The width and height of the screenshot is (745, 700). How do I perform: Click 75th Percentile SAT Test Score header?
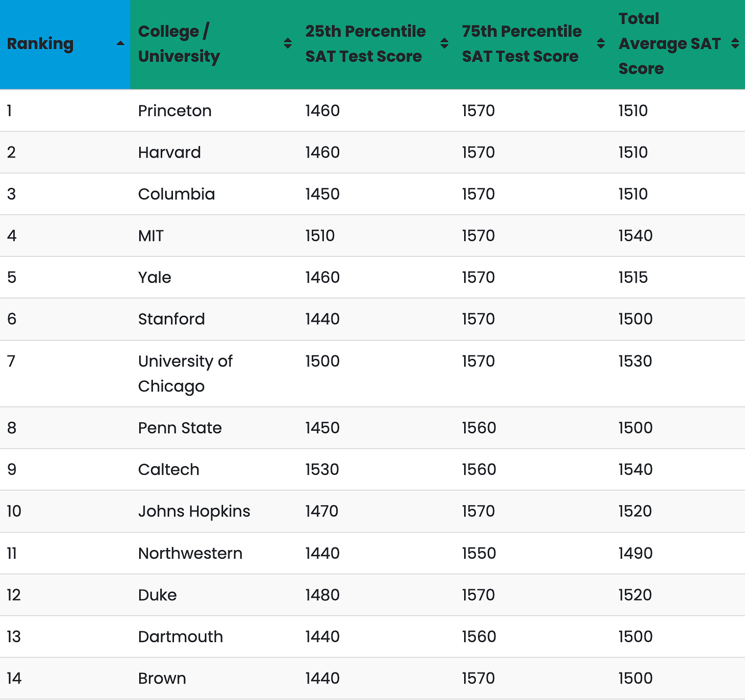point(521,44)
